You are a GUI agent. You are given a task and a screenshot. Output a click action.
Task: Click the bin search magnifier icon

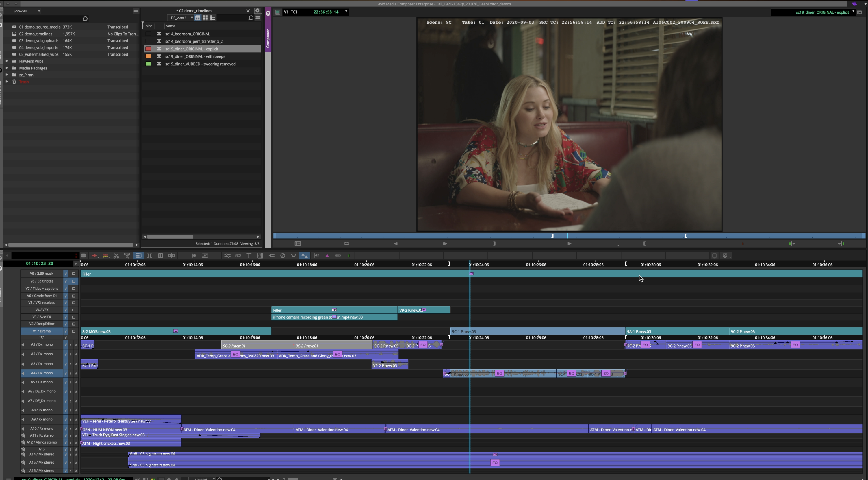click(250, 18)
